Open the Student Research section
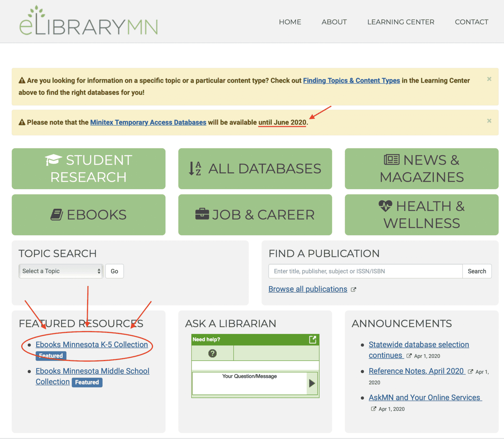Image resolution: width=504 pixels, height=439 pixels. pyautogui.click(x=89, y=169)
